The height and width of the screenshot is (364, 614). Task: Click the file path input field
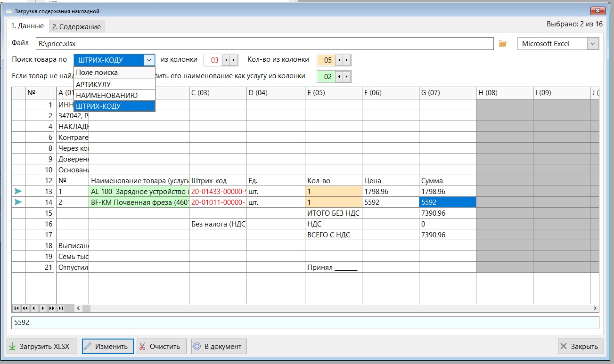[264, 44]
